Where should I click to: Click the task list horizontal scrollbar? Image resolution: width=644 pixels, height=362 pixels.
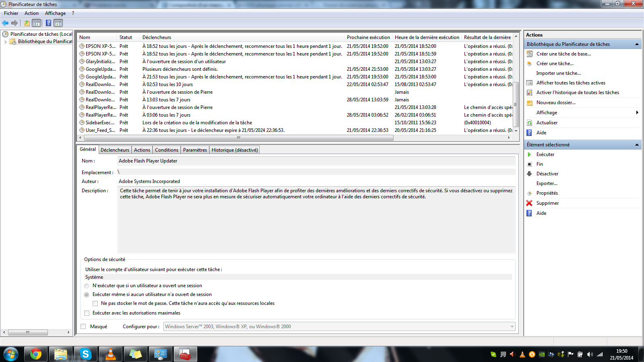click(x=237, y=138)
